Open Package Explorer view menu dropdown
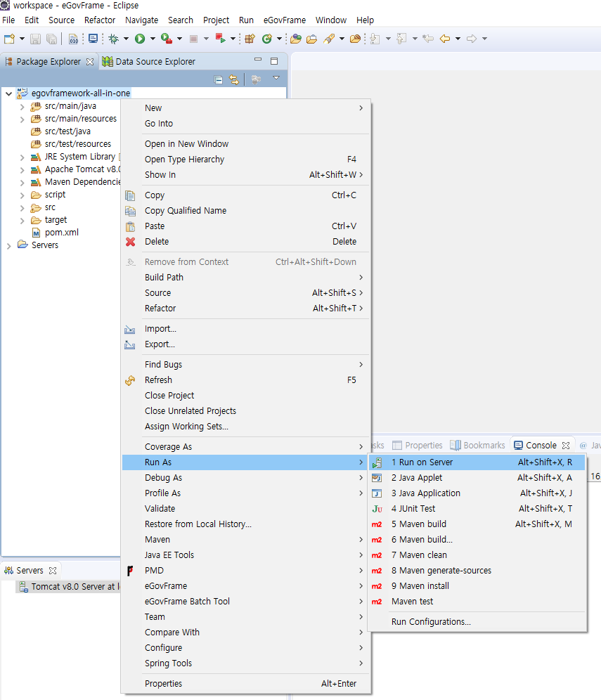Screen dimensions: 601x700 276,79
